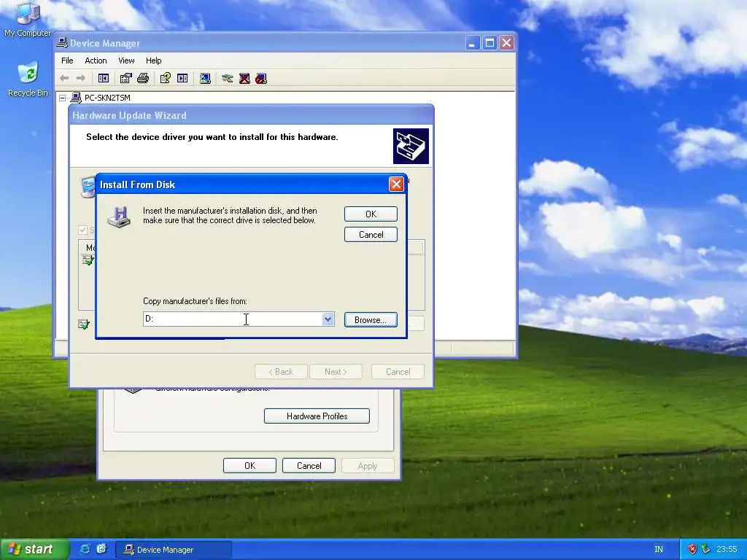
Task: Click the network connection tray icon
Action: (706, 549)
